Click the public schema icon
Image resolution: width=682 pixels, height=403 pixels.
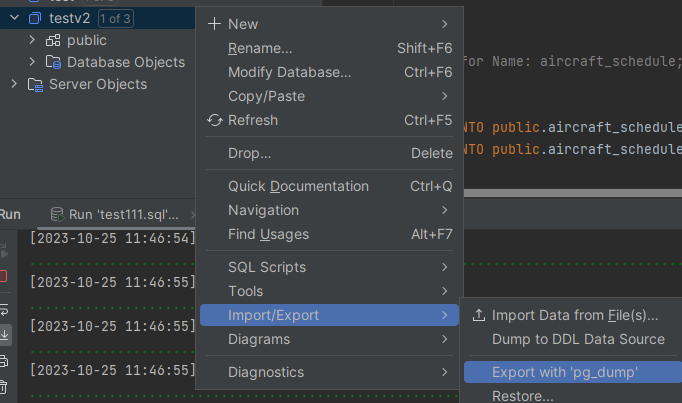(53, 40)
